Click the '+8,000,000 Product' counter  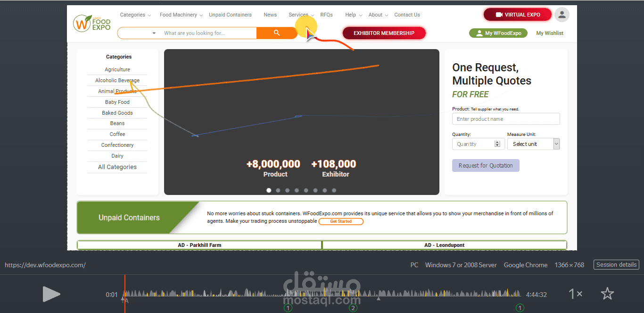point(273,169)
